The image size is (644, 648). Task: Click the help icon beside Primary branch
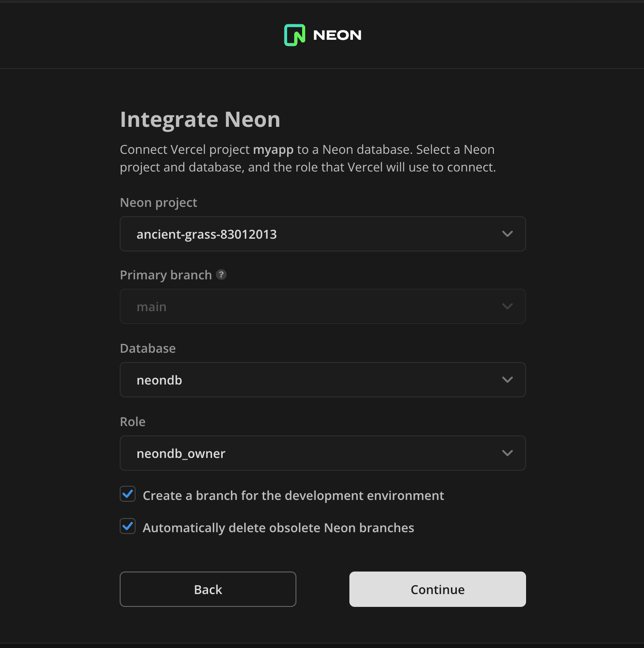[x=222, y=274]
